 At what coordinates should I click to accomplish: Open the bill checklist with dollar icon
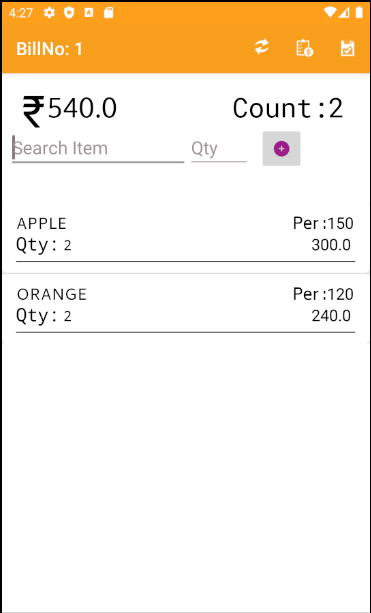tap(305, 48)
